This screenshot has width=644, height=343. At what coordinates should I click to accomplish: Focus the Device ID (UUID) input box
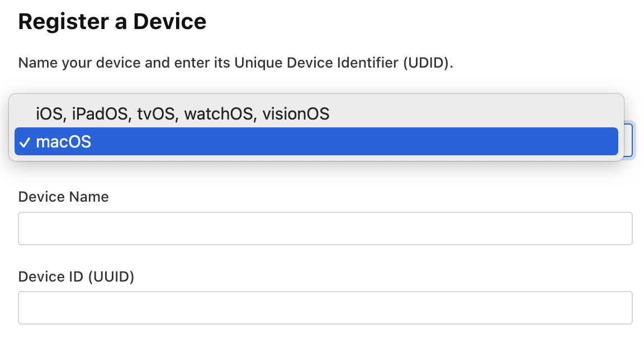[x=325, y=307]
